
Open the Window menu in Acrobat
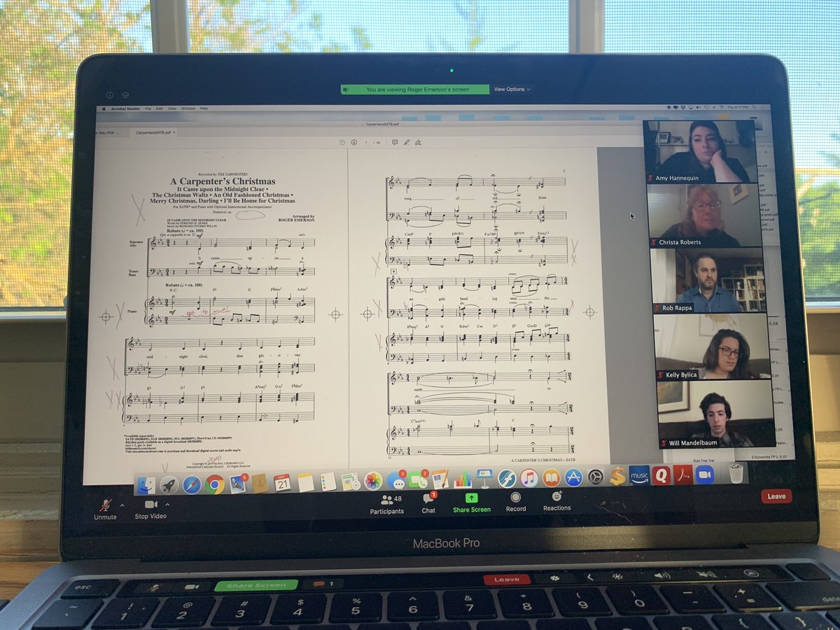coord(188,108)
